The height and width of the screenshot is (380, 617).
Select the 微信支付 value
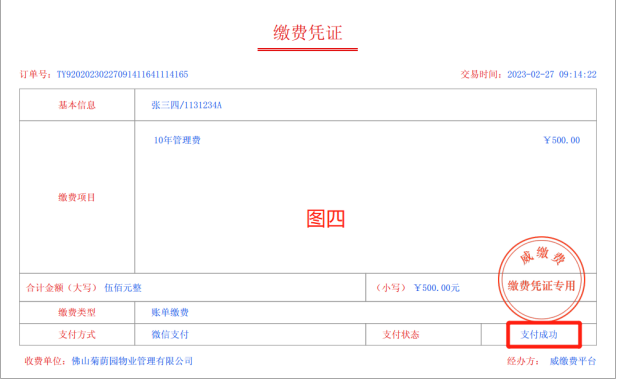pos(170,334)
